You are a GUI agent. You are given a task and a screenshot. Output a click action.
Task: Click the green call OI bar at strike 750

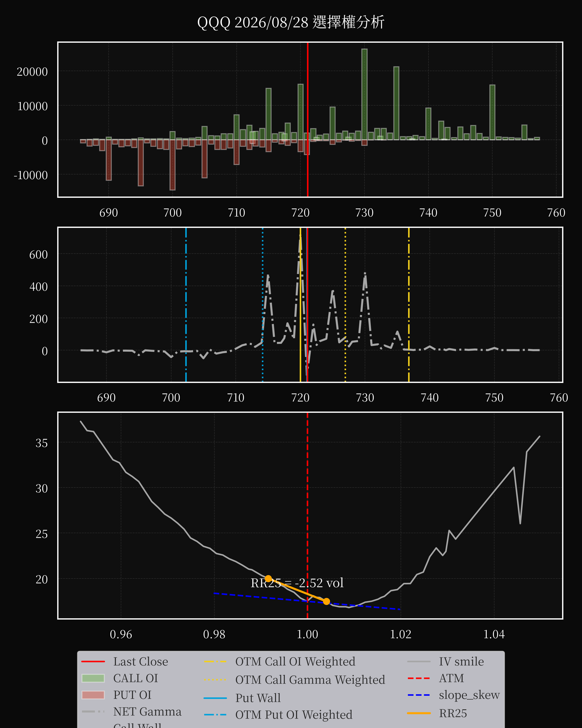492,112
